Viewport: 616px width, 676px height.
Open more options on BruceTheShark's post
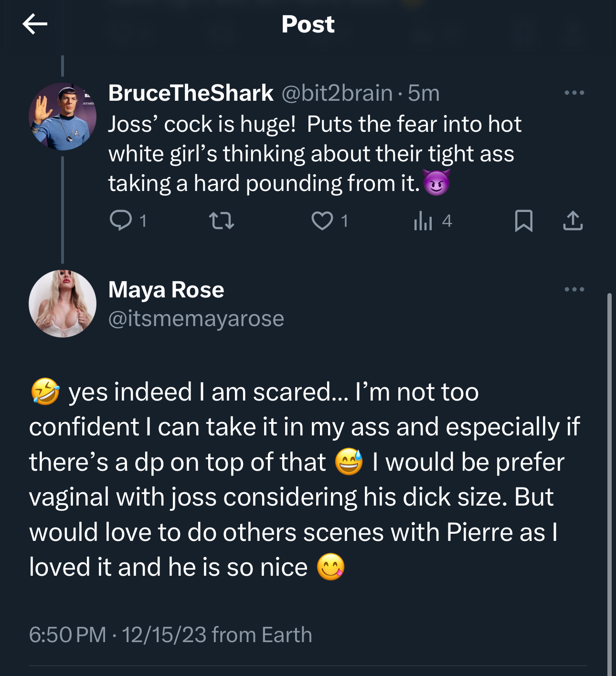pos(574,93)
